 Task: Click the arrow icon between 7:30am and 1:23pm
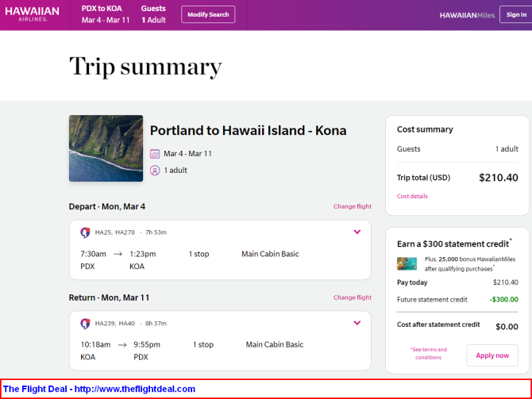click(x=118, y=255)
